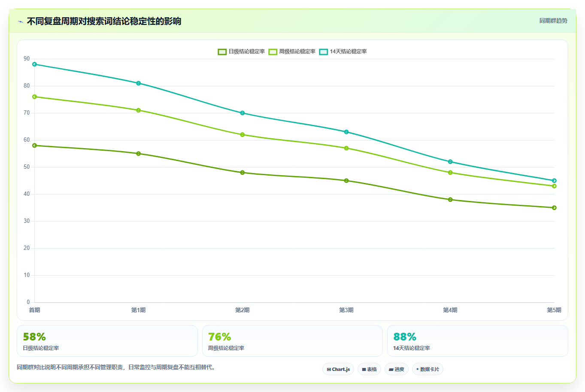The height and width of the screenshot is (392, 585).
Task: Open the 58% 日级结论稳定率 stat card
Action: [107, 341]
